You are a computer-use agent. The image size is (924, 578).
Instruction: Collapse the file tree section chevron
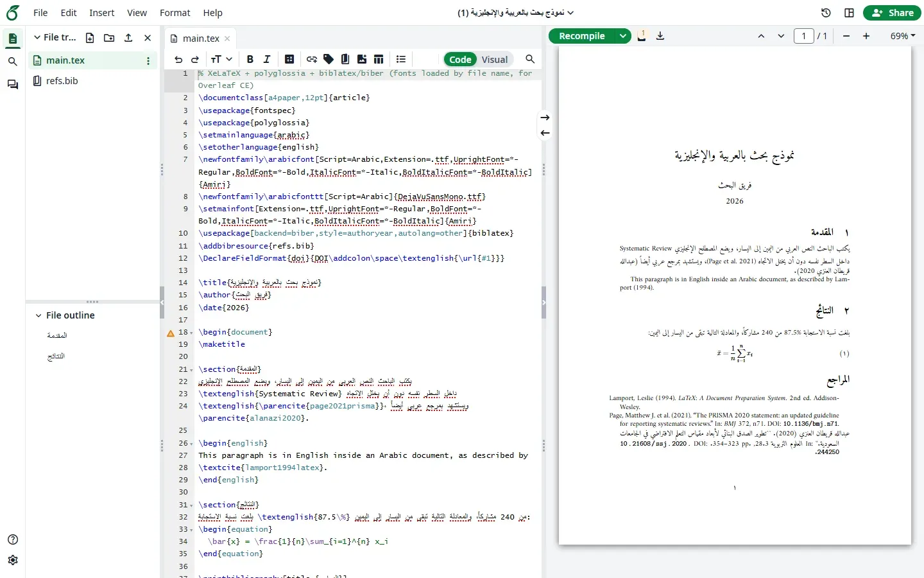point(37,38)
